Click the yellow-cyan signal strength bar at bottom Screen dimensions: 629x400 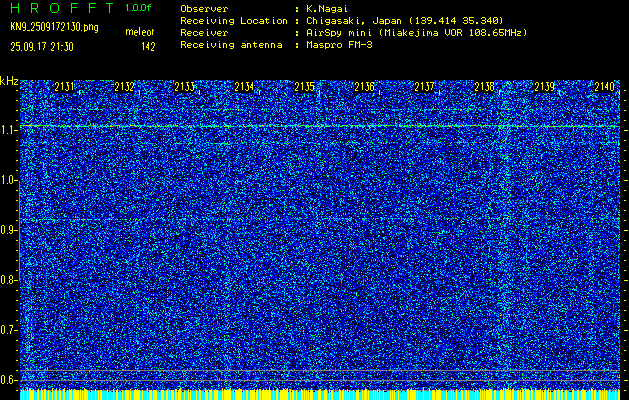(x=320, y=394)
